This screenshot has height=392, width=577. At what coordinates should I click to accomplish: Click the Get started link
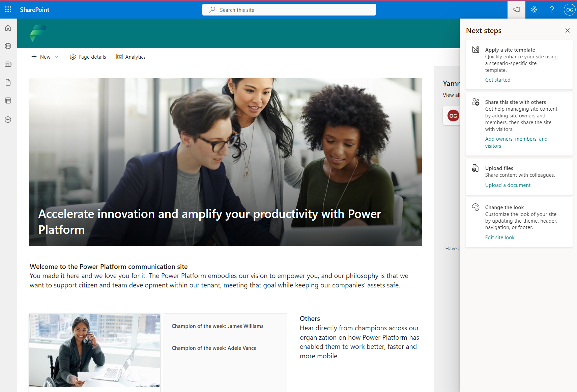497,80
